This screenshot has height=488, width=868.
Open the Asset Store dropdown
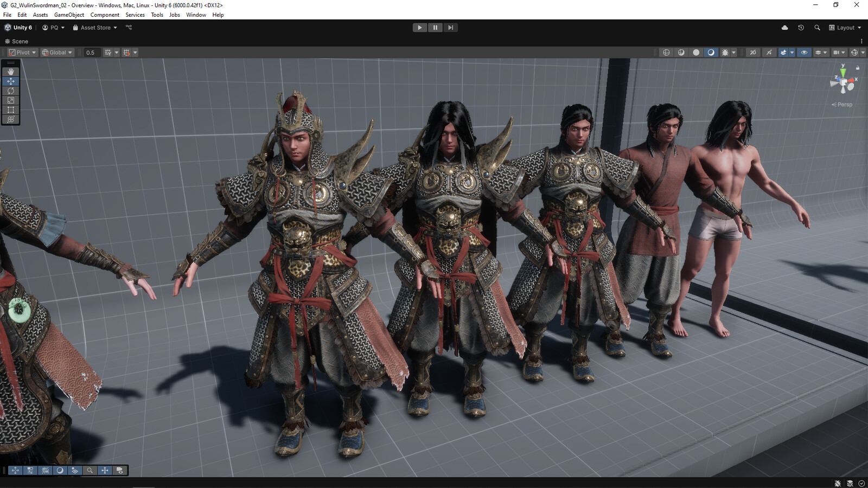point(95,28)
